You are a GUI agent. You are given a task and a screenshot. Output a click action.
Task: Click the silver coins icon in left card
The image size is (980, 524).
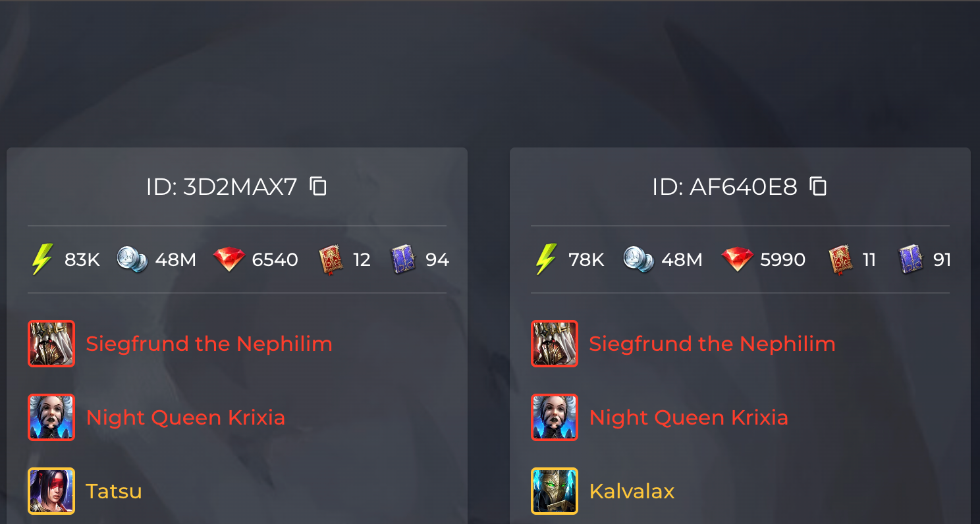tap(132, 259)
